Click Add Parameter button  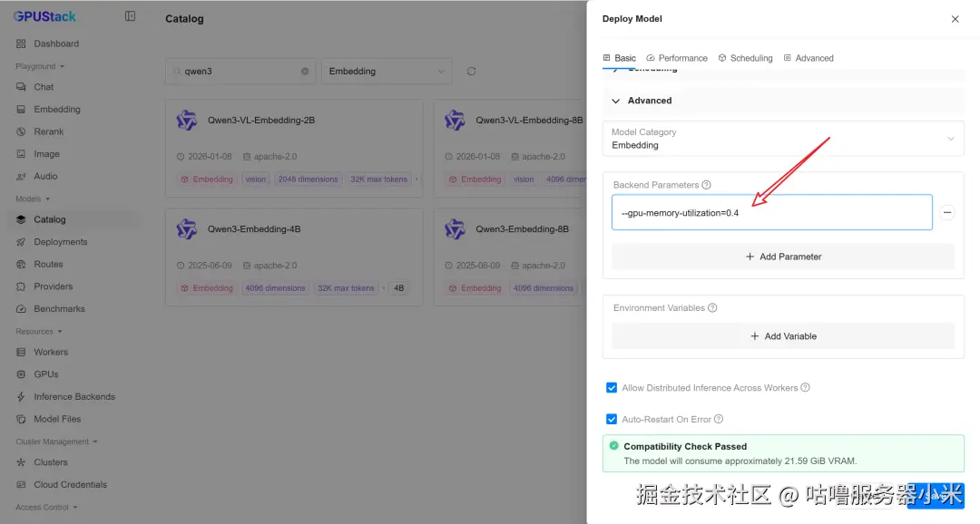783,257
